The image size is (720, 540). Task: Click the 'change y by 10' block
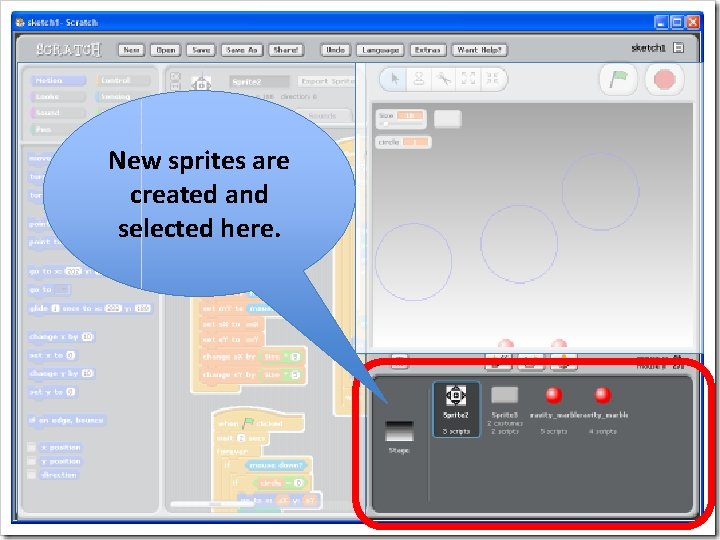[61, 374]
